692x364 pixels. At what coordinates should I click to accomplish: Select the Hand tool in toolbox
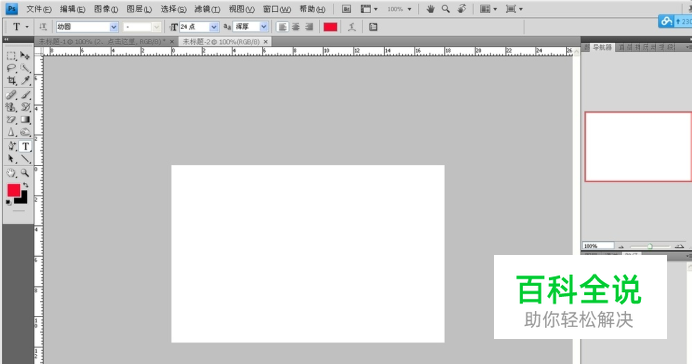coord(11,173)
